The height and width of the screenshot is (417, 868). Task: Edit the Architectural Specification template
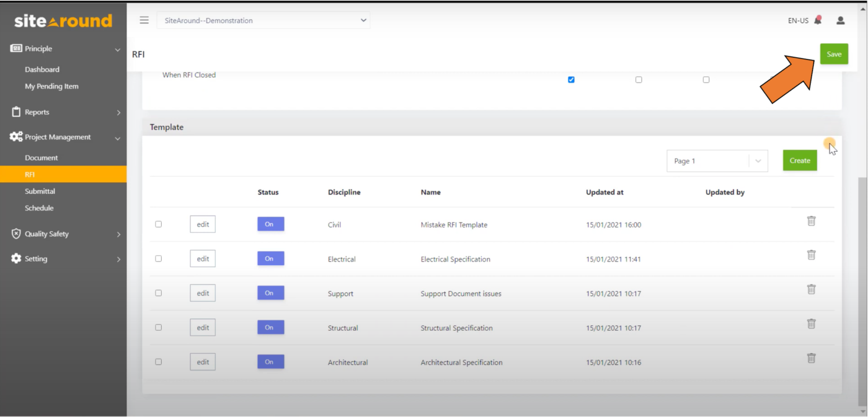(202, 361)
